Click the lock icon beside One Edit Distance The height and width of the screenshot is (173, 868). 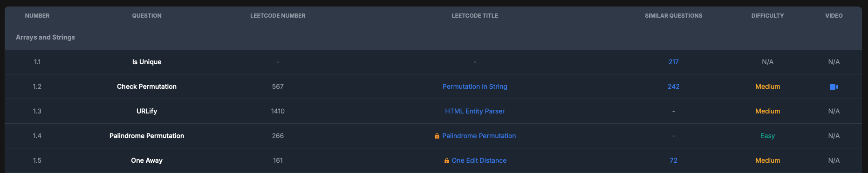[x=447, y=160]
